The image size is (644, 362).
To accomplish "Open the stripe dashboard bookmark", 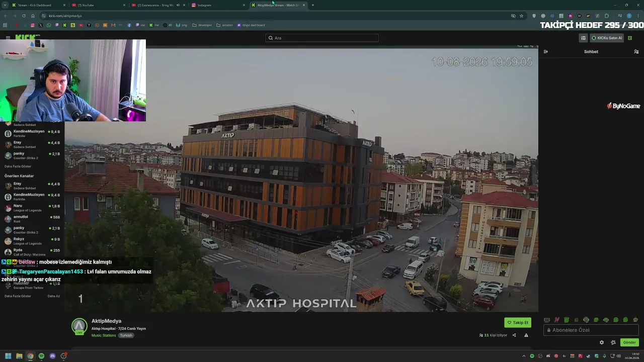I will (251, 25).
